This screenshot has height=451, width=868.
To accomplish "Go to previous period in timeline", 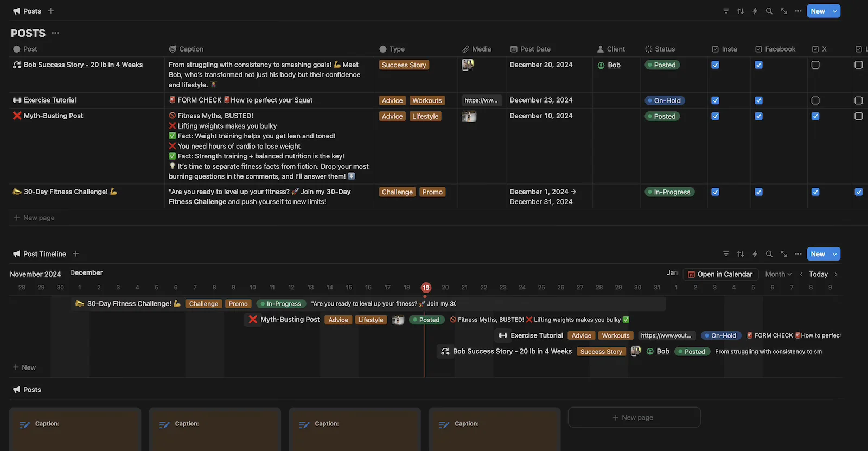I will [801, 274].
